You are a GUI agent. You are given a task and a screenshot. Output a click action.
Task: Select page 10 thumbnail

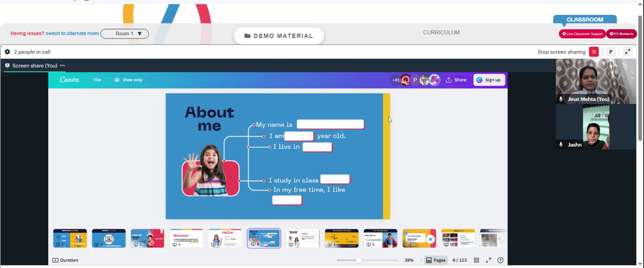(419, 238)
